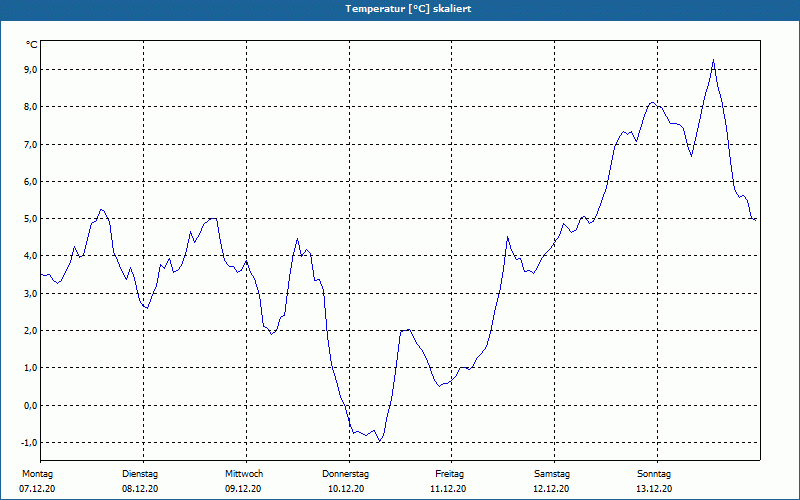Click the curve's lowest point below -1,0

point(379,441)
